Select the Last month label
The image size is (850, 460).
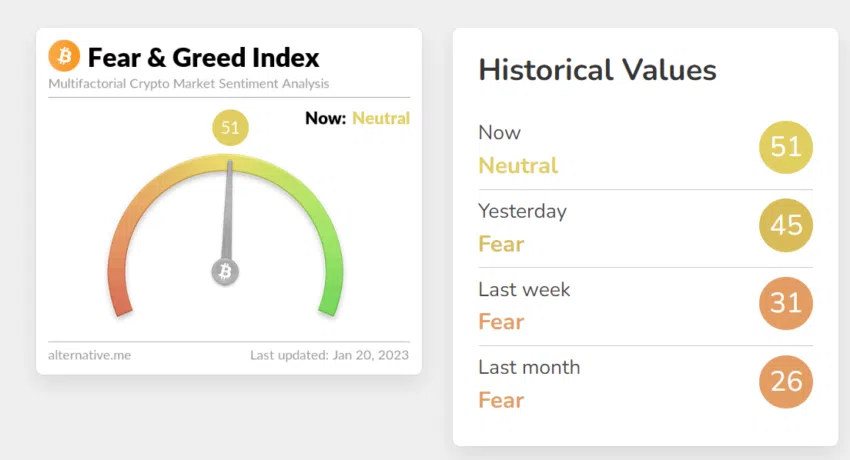pos(529,367)
